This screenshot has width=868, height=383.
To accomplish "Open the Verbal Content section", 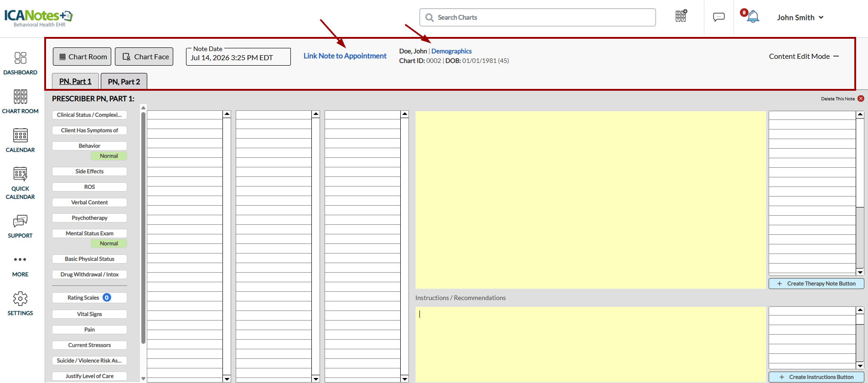I will coord(89,202).
